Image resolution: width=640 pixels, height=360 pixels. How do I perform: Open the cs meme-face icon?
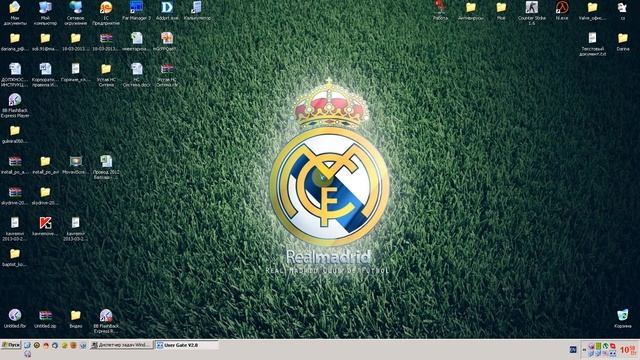point(622,8)
